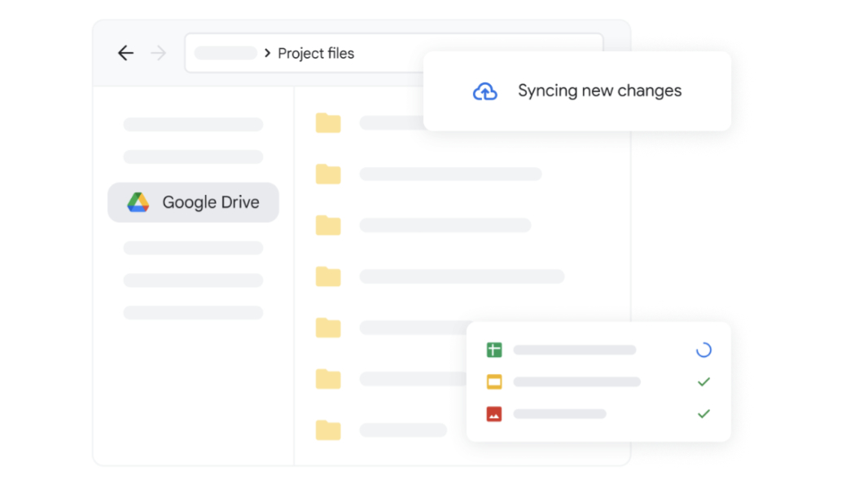Click the Google Drive logo in the sidebar
The width and height of the screenshot is (868, 489).
click(x=138, y=202)
